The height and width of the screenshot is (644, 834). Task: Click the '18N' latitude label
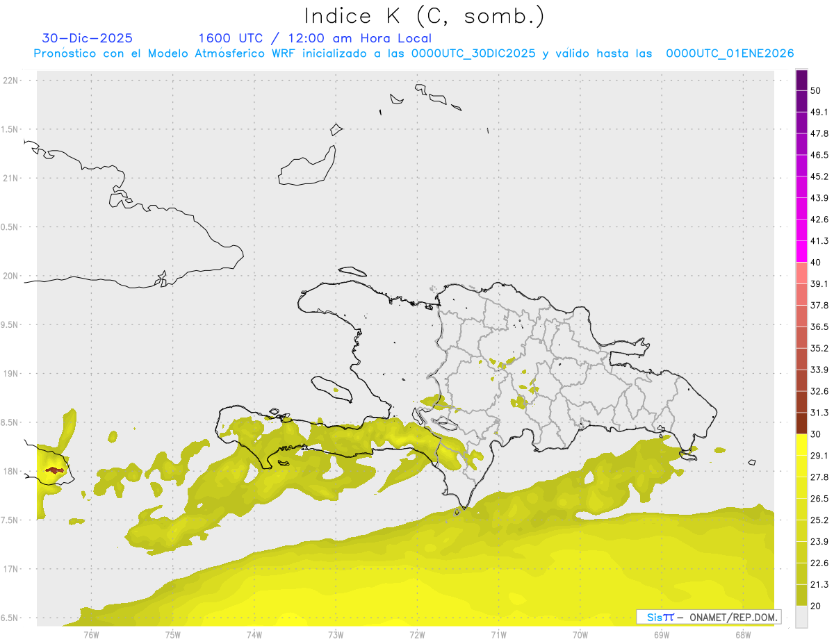tap(12, 471)
